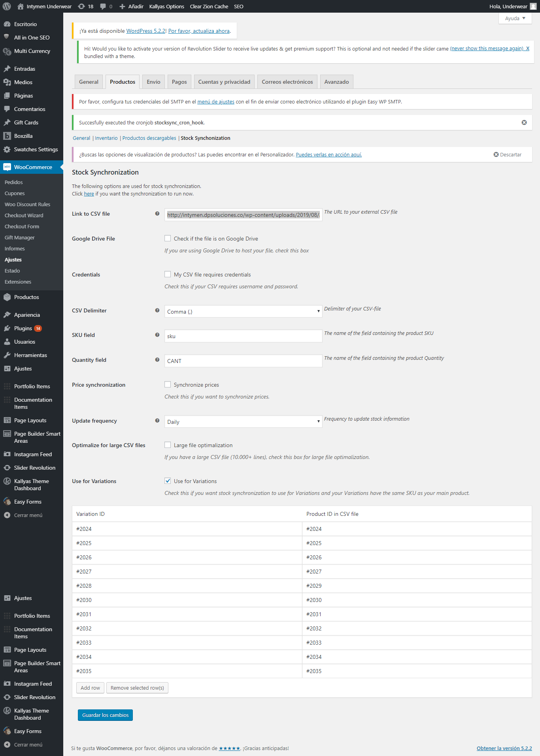
Task: Click the Descartar dismiss link
Action: 508,154
